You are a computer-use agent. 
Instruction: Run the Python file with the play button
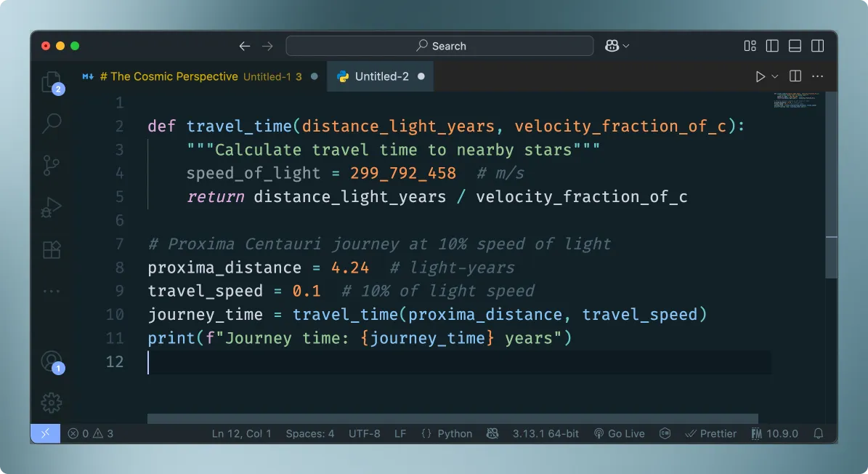coord(760,76)
